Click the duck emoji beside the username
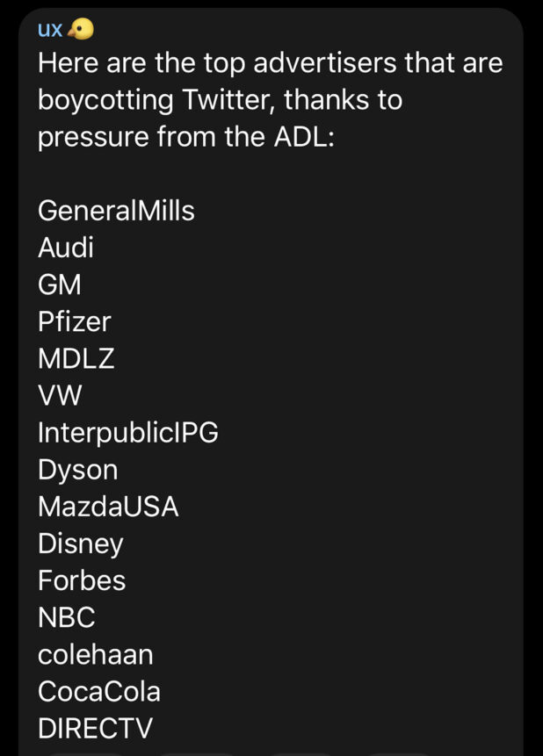543x756 pixels. [81, 29]
